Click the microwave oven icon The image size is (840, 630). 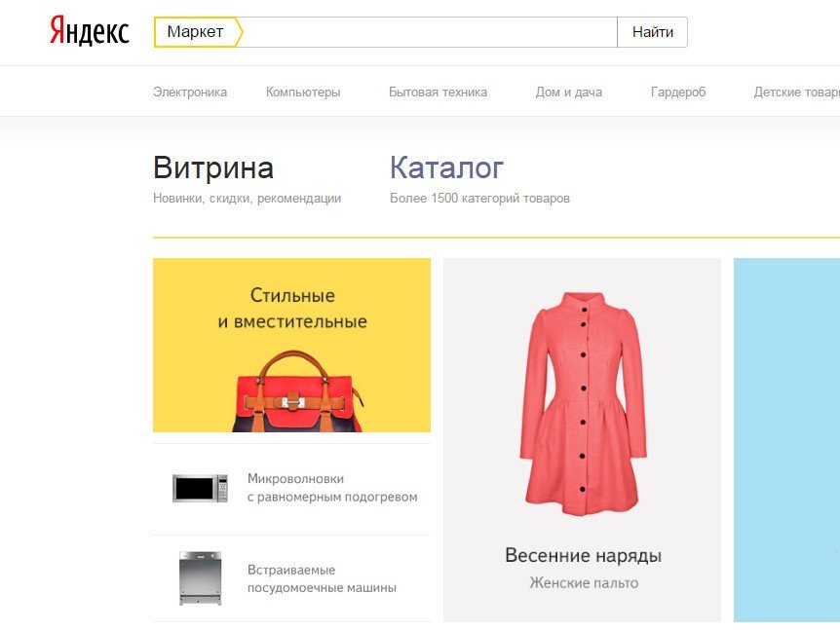coord(200,488)
